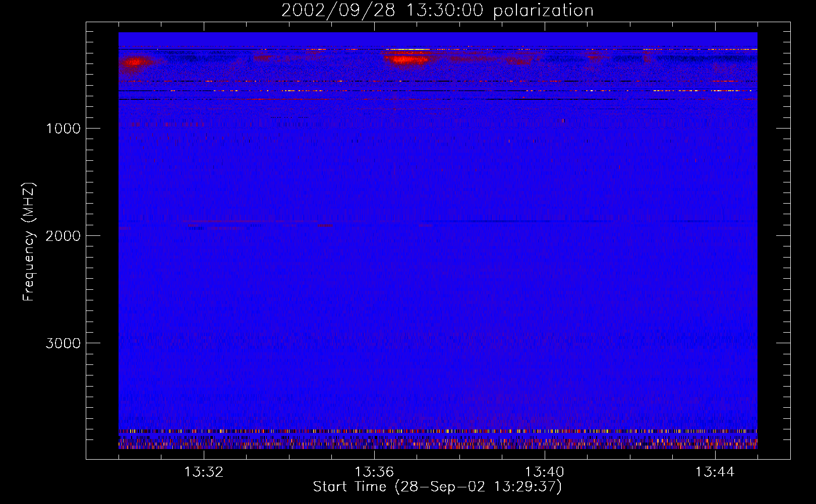
Task: Click the 2000 frequency tick label
Action: [63, 236]
